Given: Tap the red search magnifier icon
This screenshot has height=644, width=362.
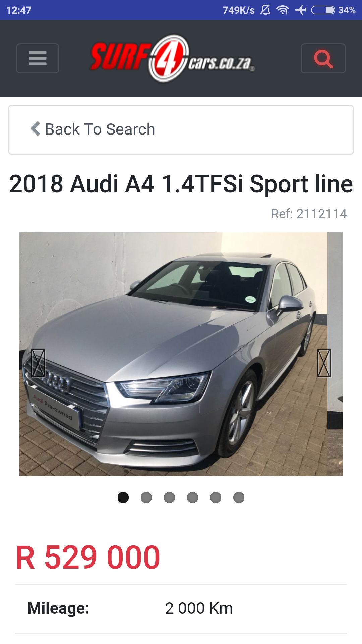Looking at the screenshot, I should coord(323,58).
